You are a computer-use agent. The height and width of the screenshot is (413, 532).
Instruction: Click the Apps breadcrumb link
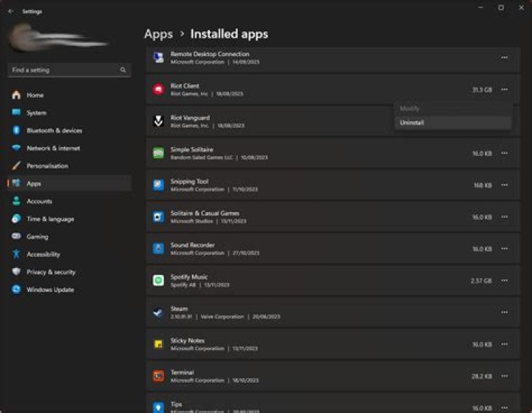[158, 34]
